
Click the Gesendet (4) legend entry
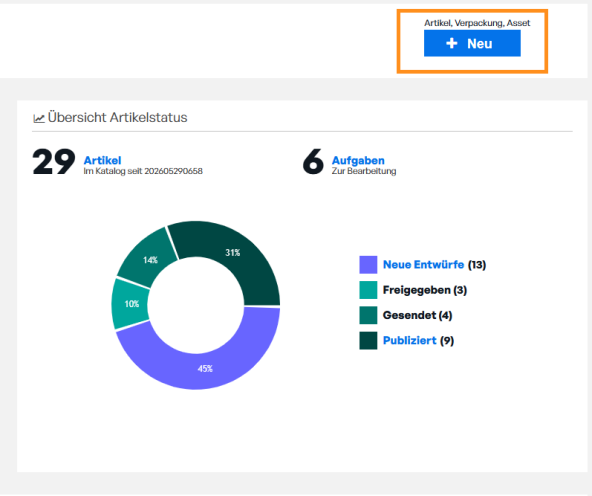417,315
